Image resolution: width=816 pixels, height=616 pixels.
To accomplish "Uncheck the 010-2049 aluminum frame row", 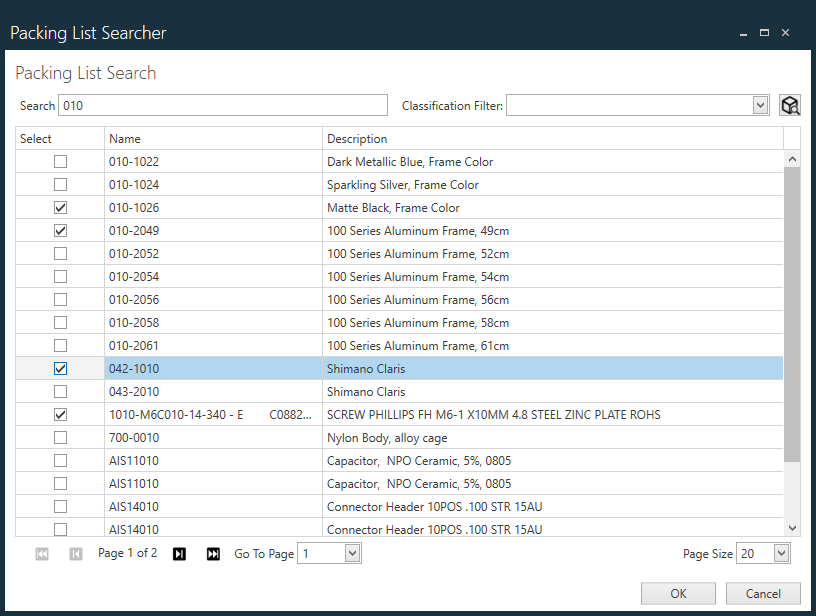I will [60, 230].
